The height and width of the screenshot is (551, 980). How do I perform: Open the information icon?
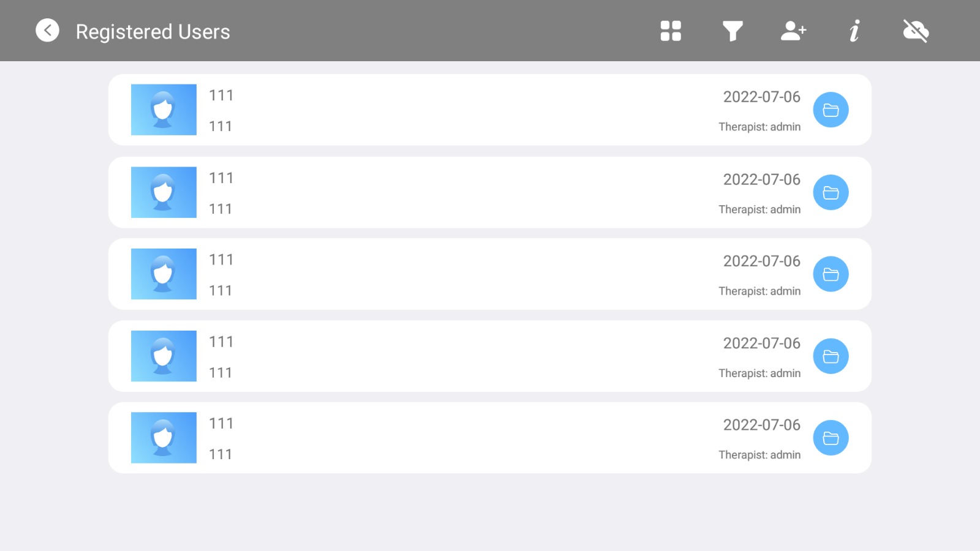(x=854, y=31)
